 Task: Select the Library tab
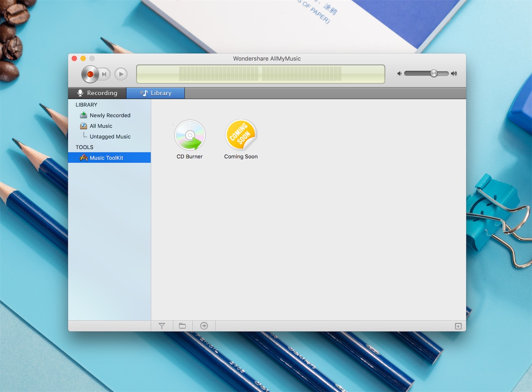click(x=156, y=93)
